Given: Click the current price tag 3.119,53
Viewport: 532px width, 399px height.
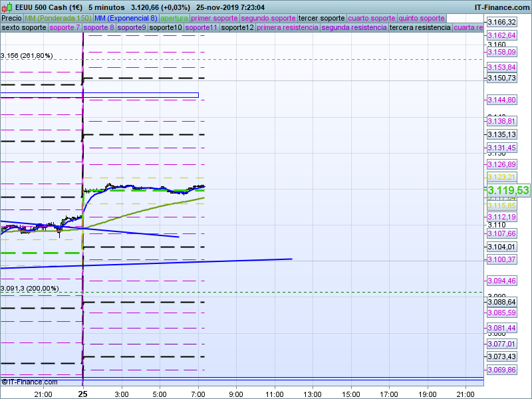Looking at the screenshot, I should pyautogui.click(x=509, y=190).
